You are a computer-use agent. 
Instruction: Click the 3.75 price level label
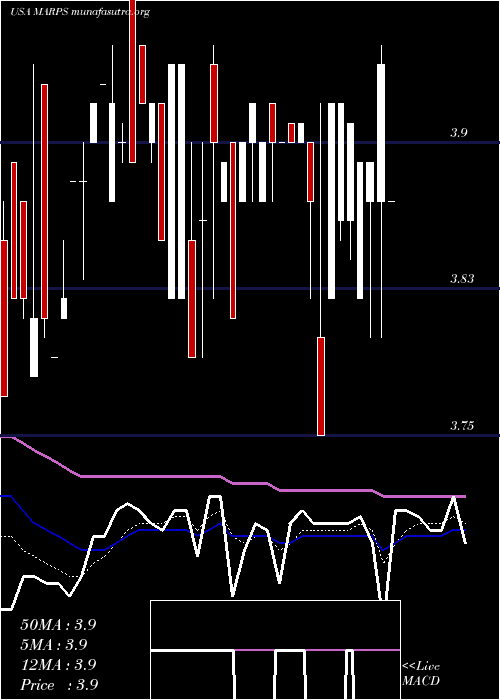point(462,426)
